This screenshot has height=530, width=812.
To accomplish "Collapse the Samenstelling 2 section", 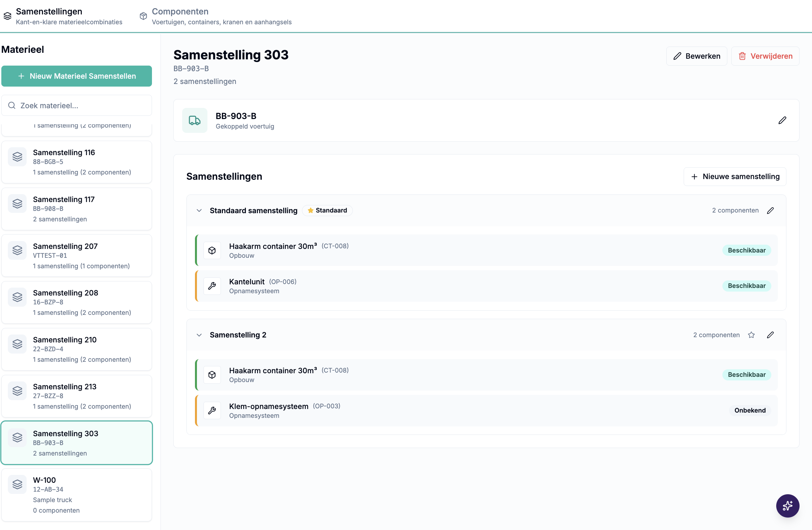I will coord(199,335).
